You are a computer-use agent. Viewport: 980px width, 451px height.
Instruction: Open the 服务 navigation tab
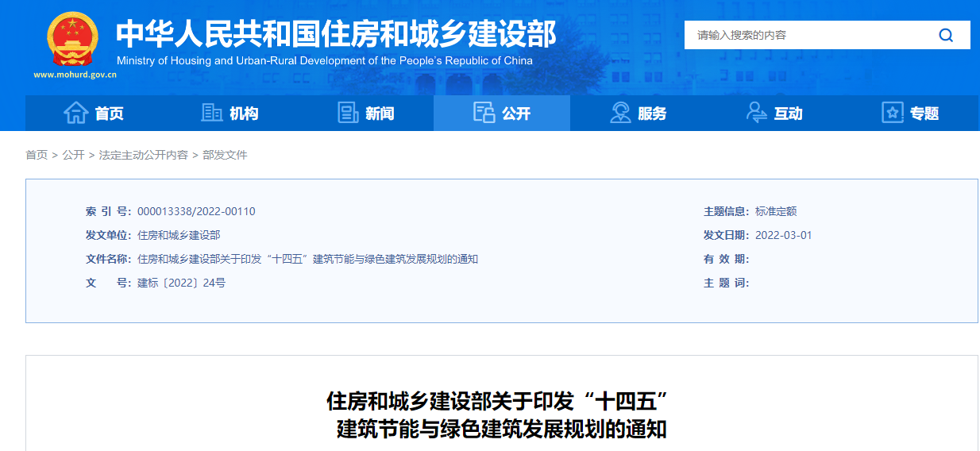(x=638, y=113)
